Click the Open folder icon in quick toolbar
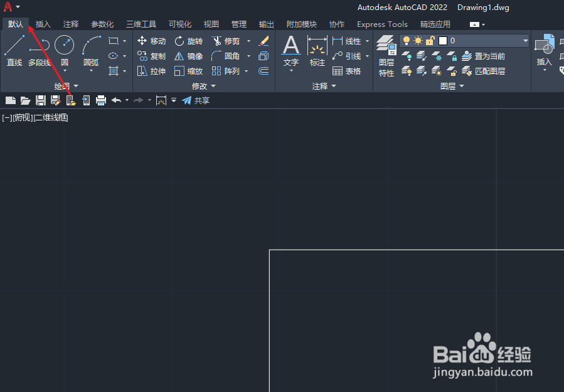Viewport: 564px width, 392px height. point(25,100)
